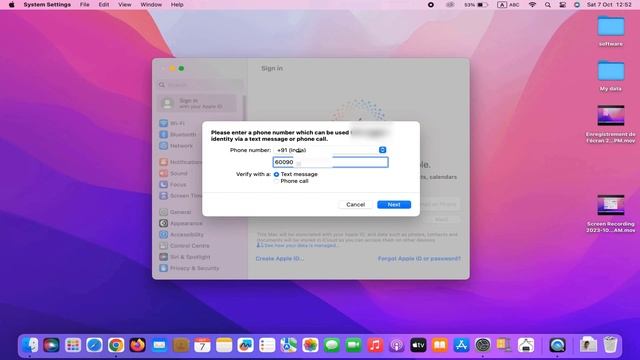Click the date and time in menu bar

point(609,5)
